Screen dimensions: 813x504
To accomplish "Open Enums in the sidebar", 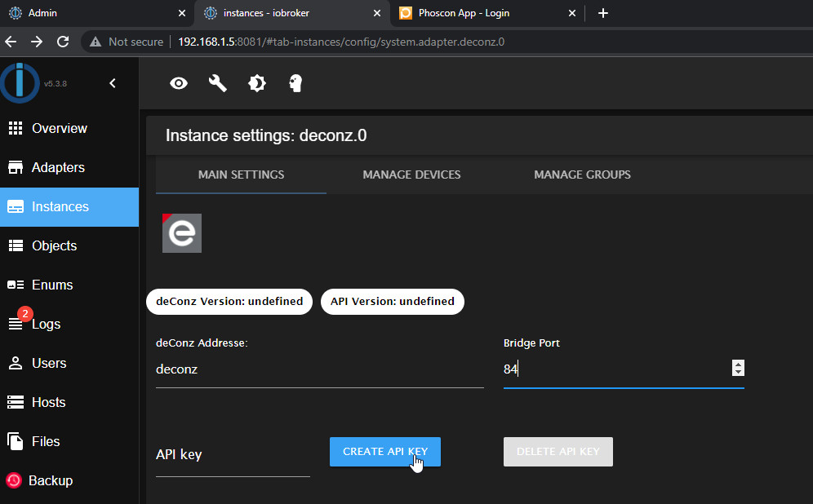I will coord(52,285).
